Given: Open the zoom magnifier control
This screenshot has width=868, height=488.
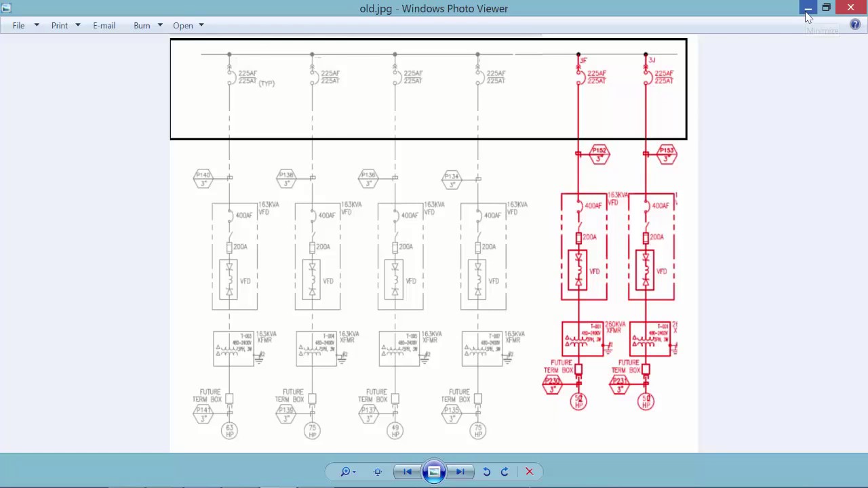Looking at the screenshot, I should point(348,472).
